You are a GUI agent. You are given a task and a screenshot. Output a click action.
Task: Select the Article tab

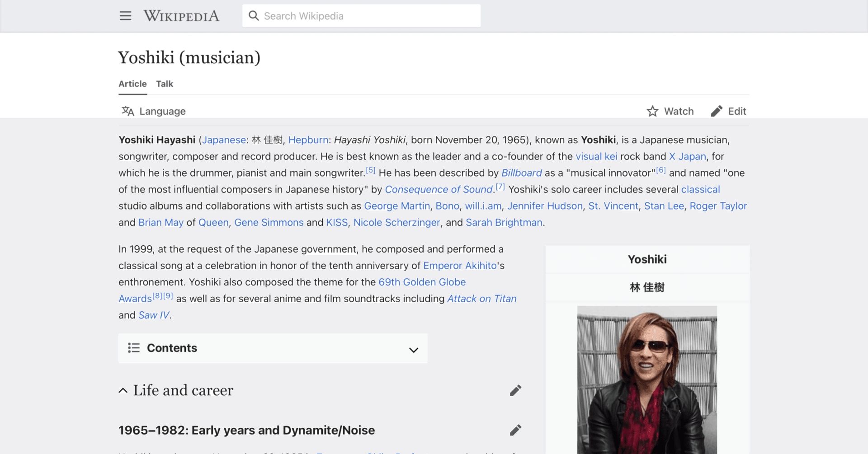point(132,84)
